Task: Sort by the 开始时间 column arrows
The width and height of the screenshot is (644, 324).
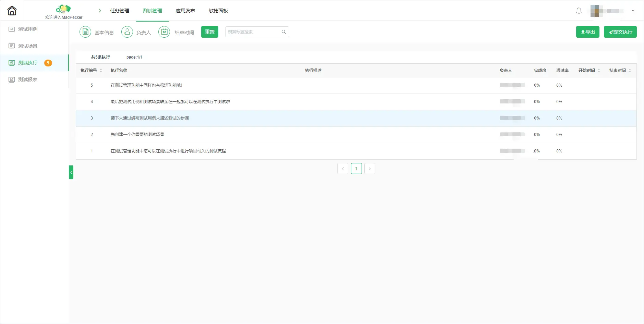Action: click(599, 71)
